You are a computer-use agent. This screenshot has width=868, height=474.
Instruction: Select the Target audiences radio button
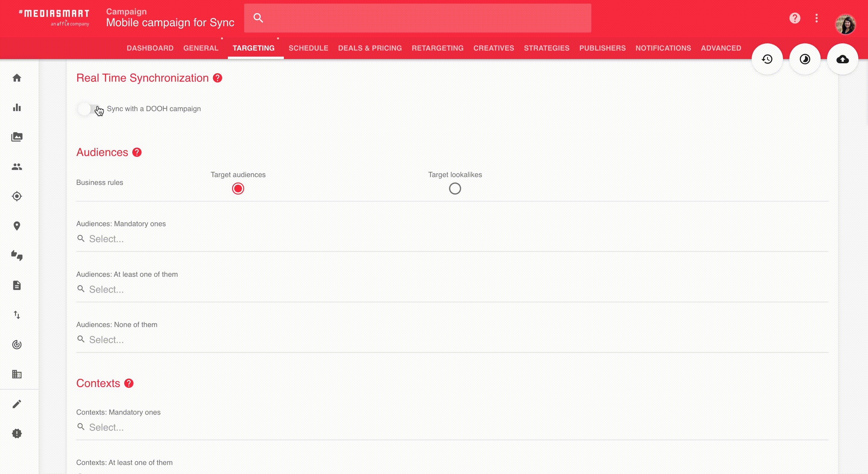(238, 189)
